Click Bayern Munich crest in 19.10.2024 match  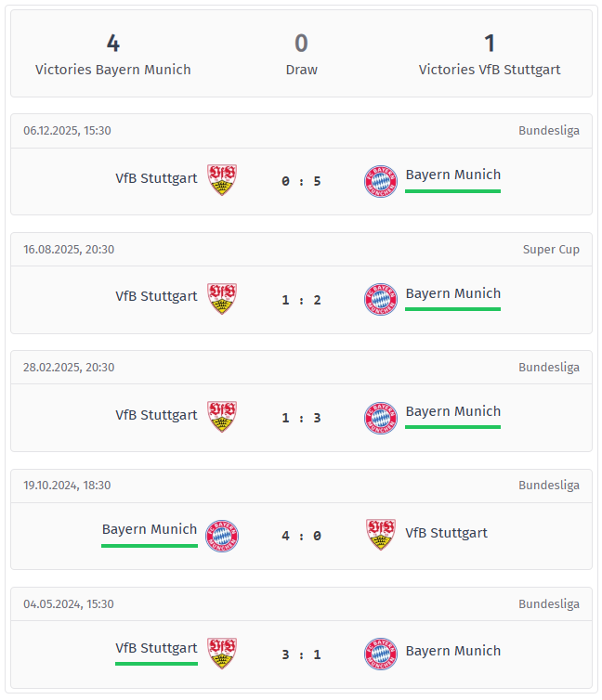click(x=222, y=536)
